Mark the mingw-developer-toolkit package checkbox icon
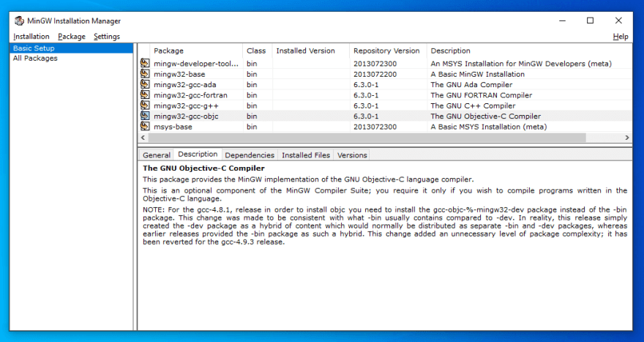The image size is (644, 342). coord(145,63)
